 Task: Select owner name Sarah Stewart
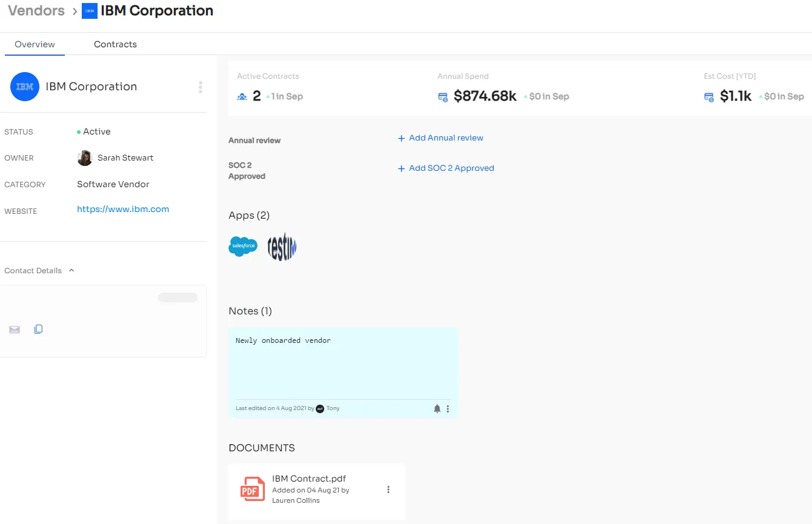pos(125,158)
